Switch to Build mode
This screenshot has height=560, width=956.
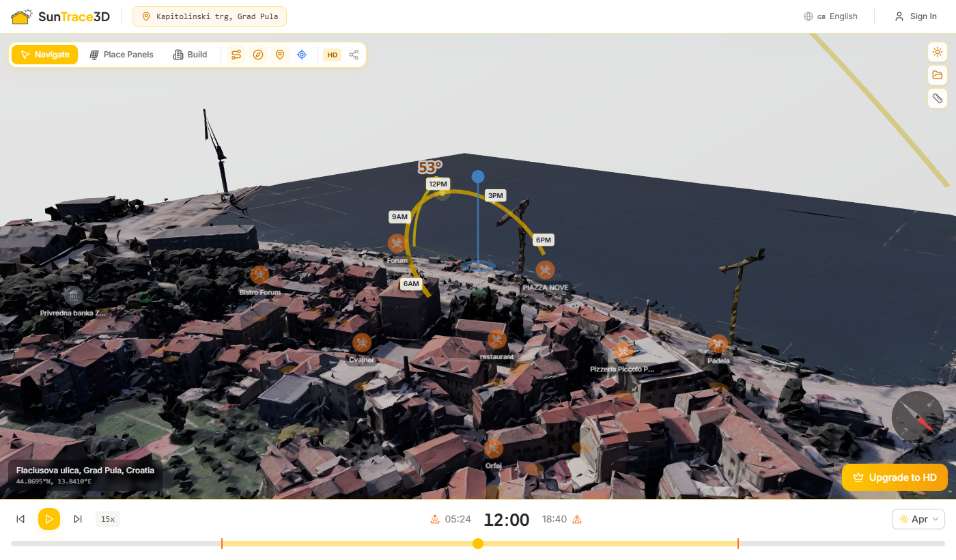pyautogui.click(x=190, y=55)
